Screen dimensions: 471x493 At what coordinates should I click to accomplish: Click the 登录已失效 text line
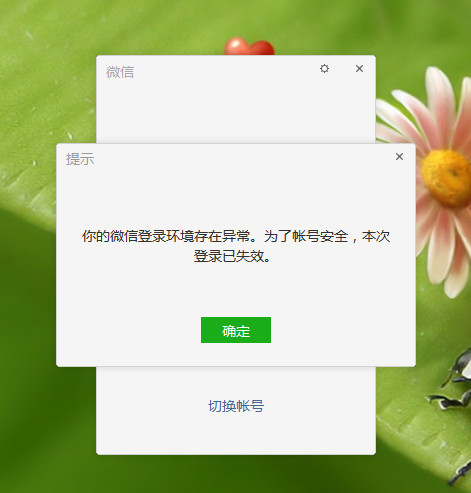(232, 256)
